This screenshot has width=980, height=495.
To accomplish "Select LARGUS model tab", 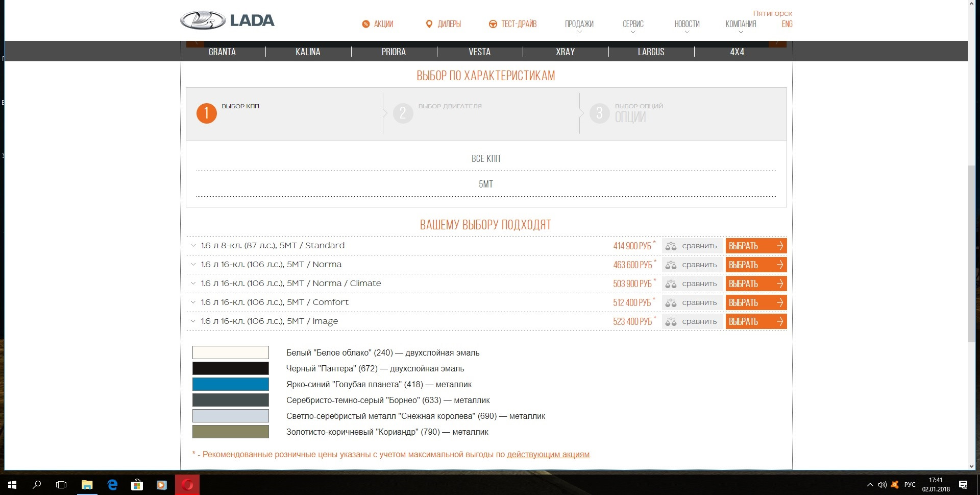I will pyautogui.click(x=651, y=52).
